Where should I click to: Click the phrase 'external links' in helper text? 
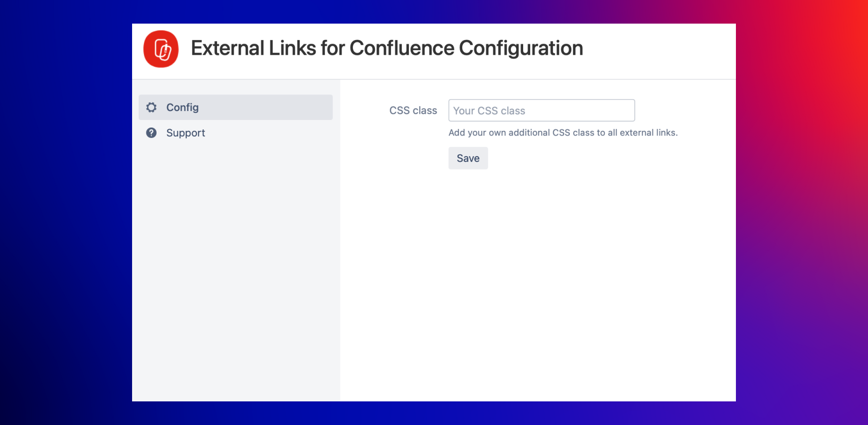click(648, 133)
